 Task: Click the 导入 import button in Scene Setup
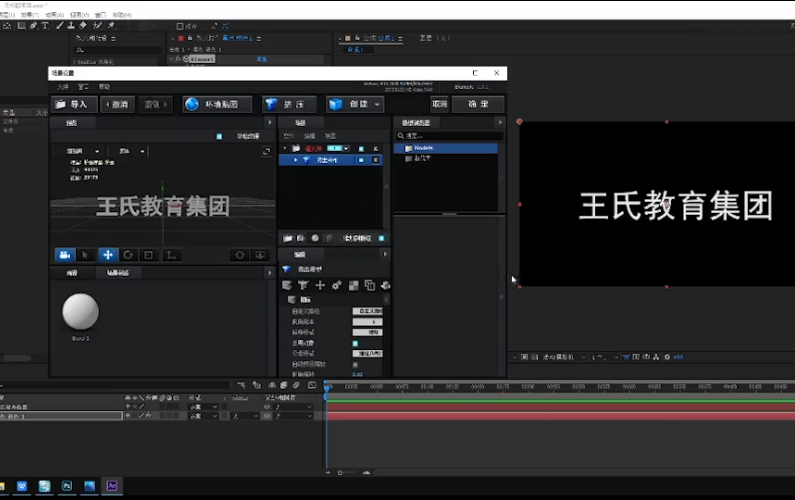(x=74, y=104)
